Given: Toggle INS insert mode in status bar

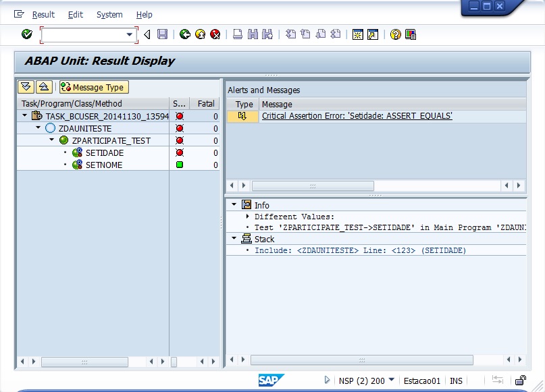Looking at the screenshot, I should (457, 381).
